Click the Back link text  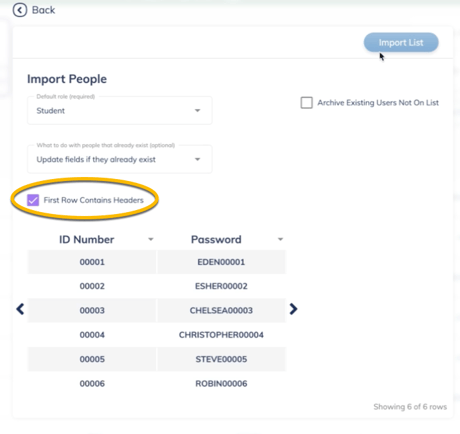coord(43,10)
